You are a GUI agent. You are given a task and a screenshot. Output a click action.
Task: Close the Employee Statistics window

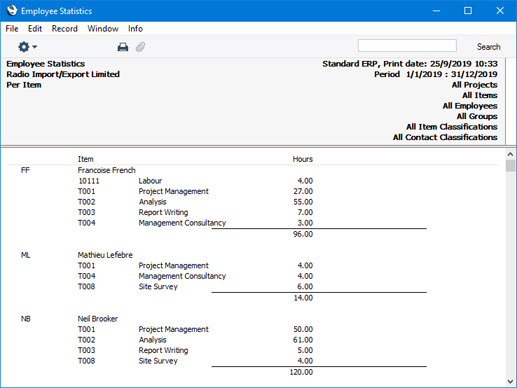click(500, 11)
